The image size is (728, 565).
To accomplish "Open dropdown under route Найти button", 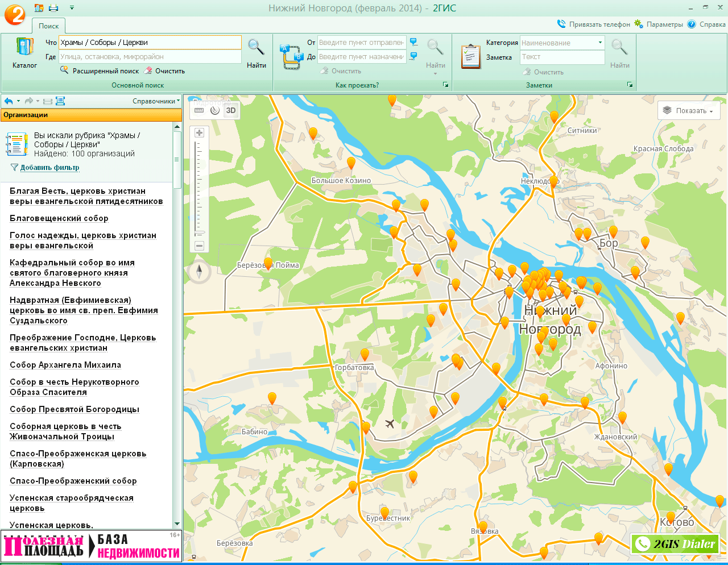I will [x=435, y=74].
